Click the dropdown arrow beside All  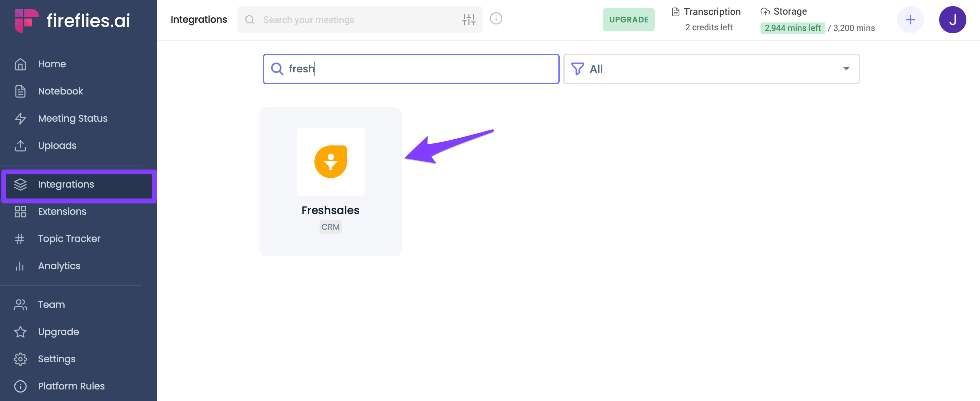click(846, 69)
